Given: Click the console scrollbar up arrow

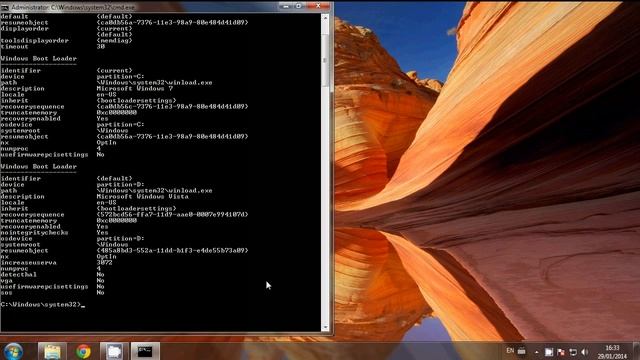Looking at the screenshot, I should pos(325,18).
